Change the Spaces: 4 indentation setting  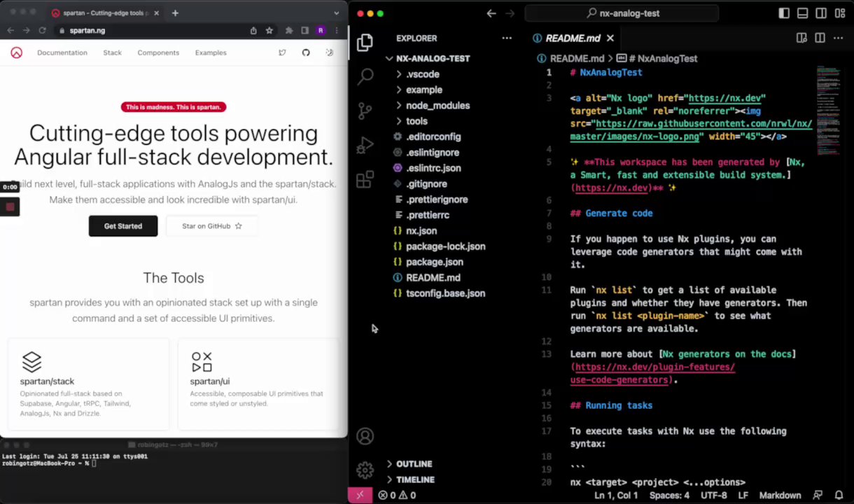point(669,495)
